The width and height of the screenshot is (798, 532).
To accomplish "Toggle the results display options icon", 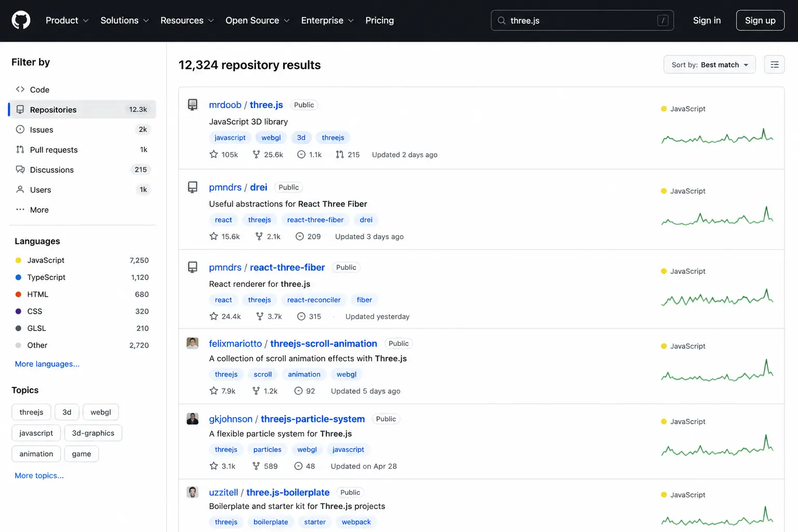I will coord(774,64).
